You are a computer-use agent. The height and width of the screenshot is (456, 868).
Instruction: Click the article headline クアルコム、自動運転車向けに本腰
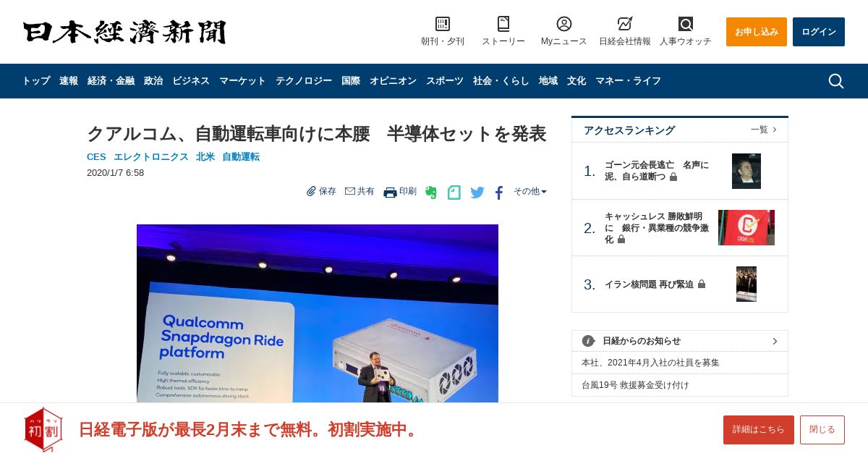tap(316, 134)
